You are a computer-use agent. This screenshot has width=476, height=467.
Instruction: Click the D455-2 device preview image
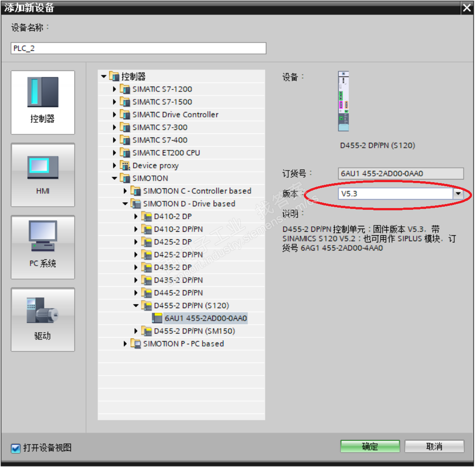click(x=344, y=101)
